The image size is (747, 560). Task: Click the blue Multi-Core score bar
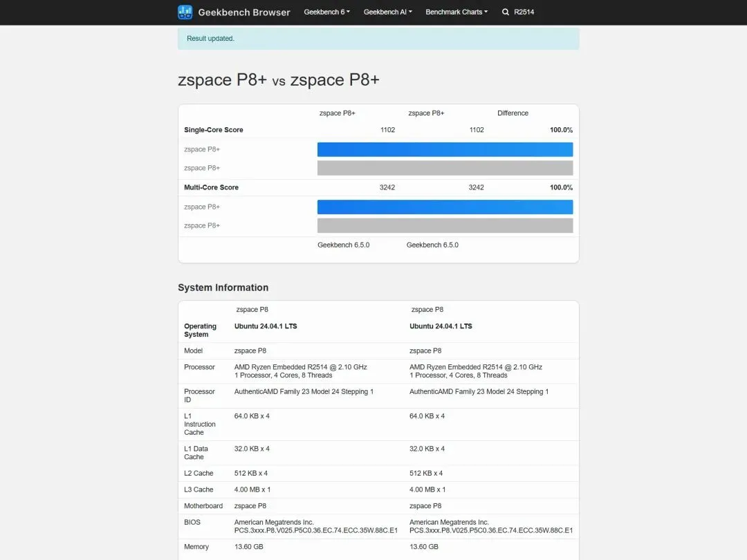pyautogui.click(x=445, y=207)
